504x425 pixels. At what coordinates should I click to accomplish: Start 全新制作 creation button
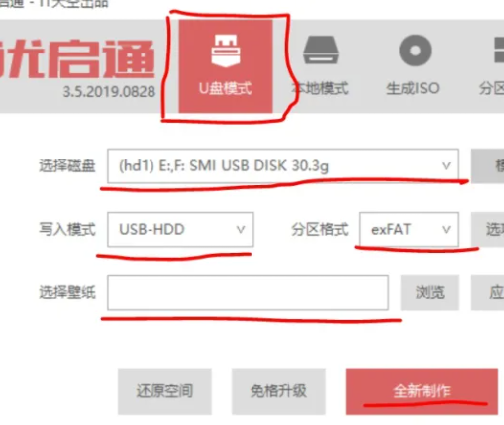click(422, 391)
